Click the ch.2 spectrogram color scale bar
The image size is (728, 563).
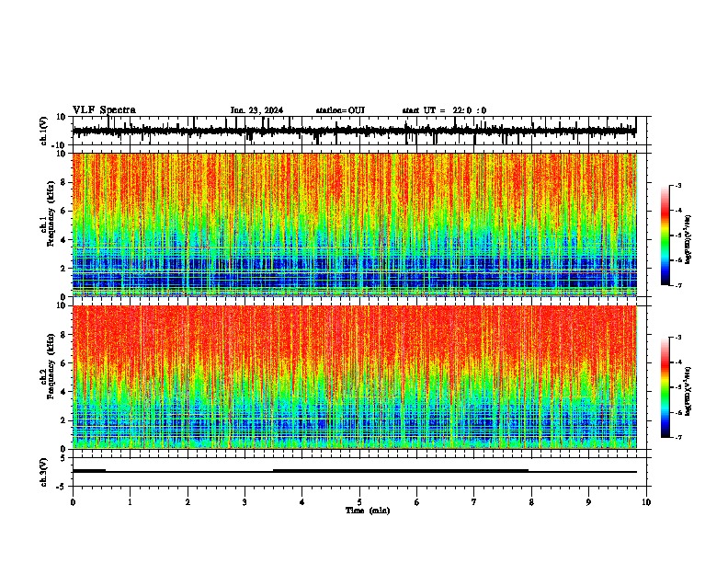[x=665, y=387]
